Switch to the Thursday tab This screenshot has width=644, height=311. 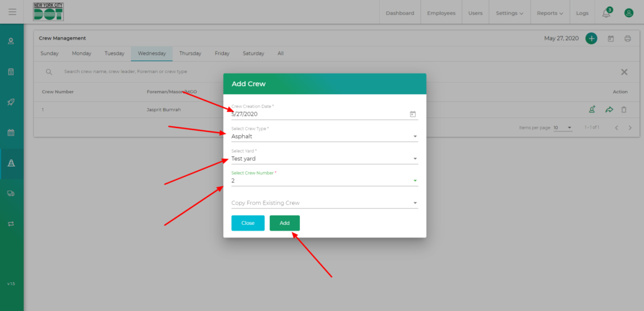click(x=190, y=53)
